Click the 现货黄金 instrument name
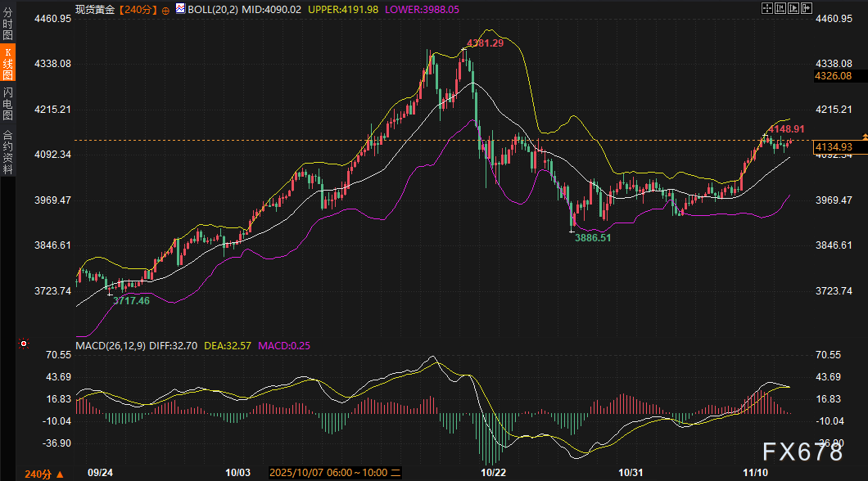 [x=94, y=9]
